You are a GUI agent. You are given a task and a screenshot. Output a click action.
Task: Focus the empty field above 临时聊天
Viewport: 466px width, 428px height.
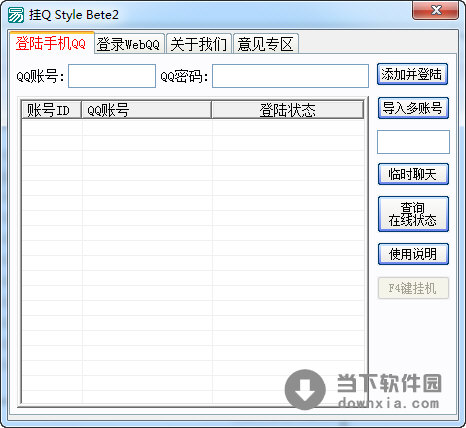point(413,142)
